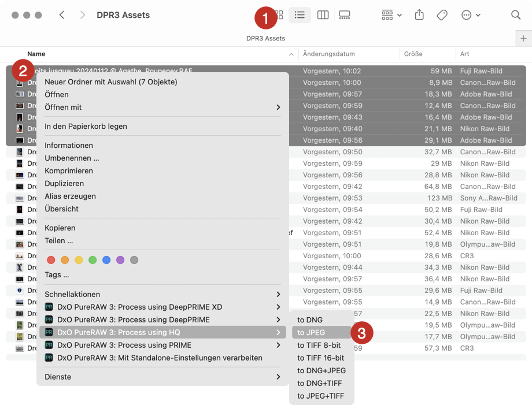Apply the red tag color
Screen dimensions: 532x405
[x=51, y=260]
